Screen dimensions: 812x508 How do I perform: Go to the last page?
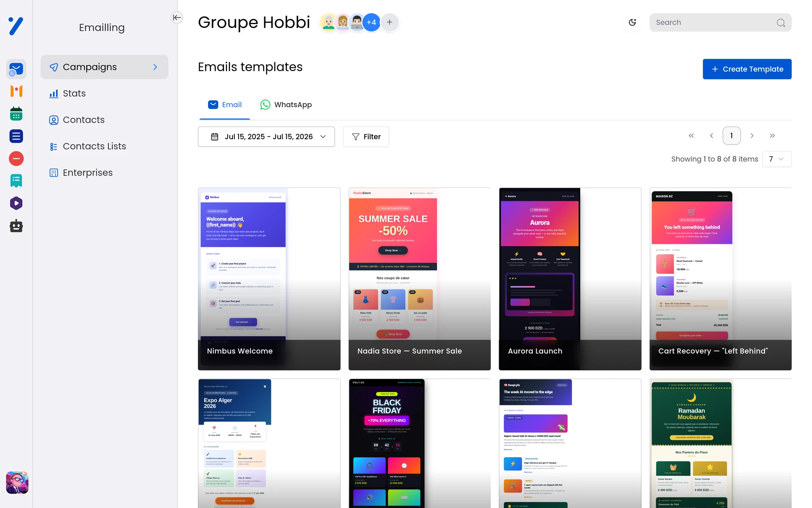pos(772,136)
